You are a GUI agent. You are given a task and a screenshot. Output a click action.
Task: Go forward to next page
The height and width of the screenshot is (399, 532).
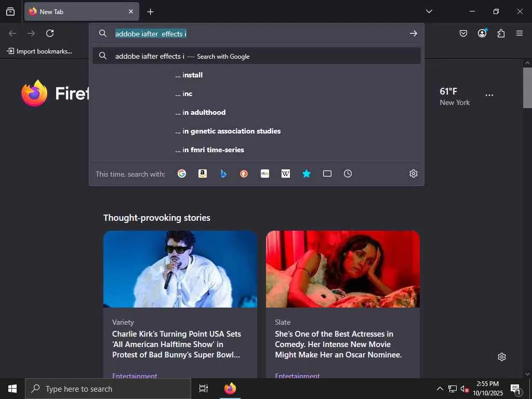(x=31, y=33)
